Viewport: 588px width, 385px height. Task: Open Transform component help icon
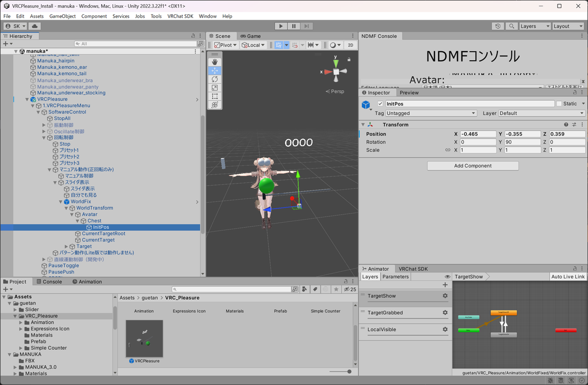566,125
